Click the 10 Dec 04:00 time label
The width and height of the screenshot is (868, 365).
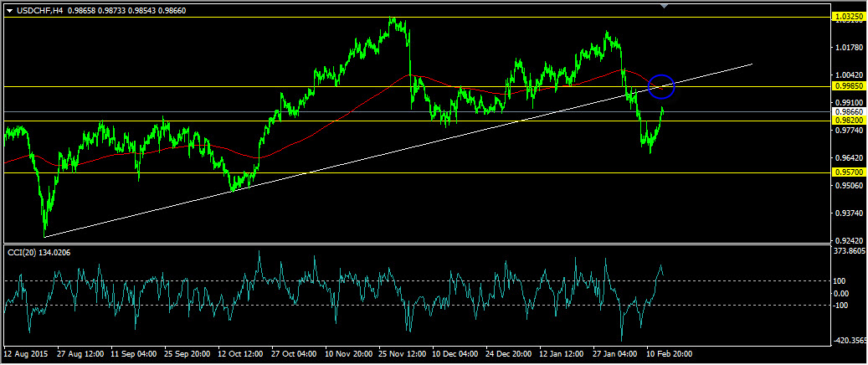(x=455, y=353)
